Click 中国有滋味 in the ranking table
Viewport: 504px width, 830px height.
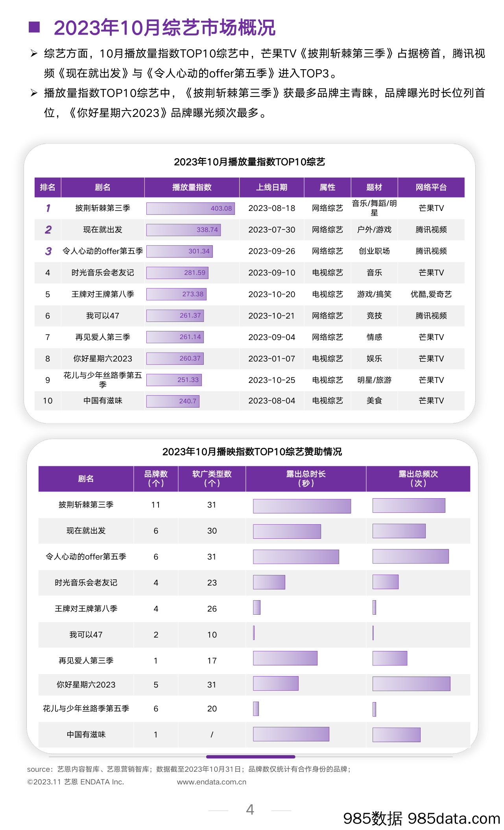click(103, 401)
